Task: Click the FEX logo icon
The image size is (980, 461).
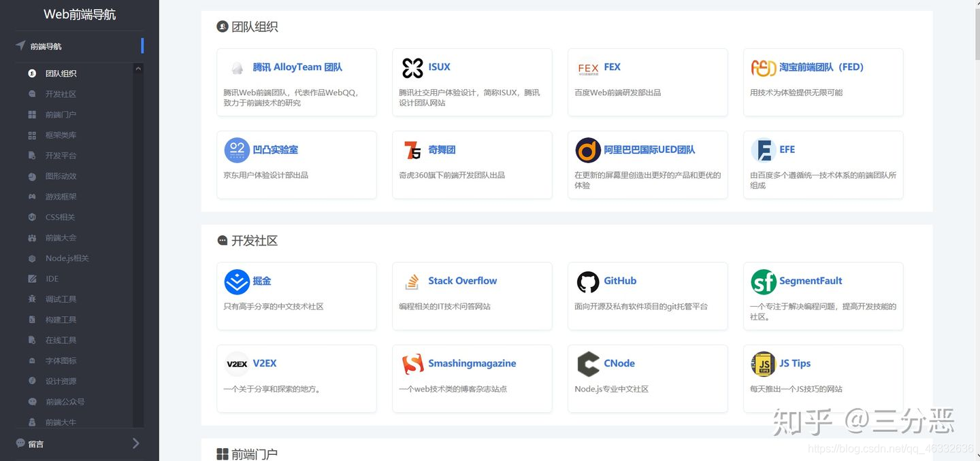Action: click(588, 68)
